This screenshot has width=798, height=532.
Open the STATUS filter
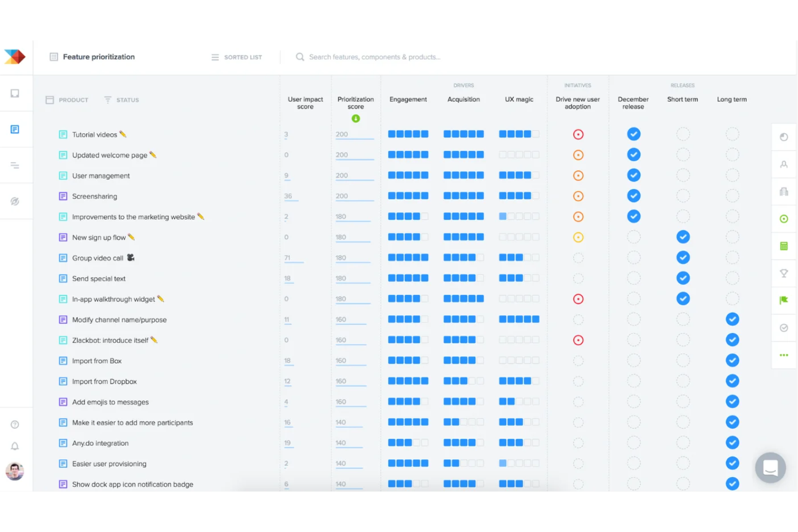pos(121,100)
